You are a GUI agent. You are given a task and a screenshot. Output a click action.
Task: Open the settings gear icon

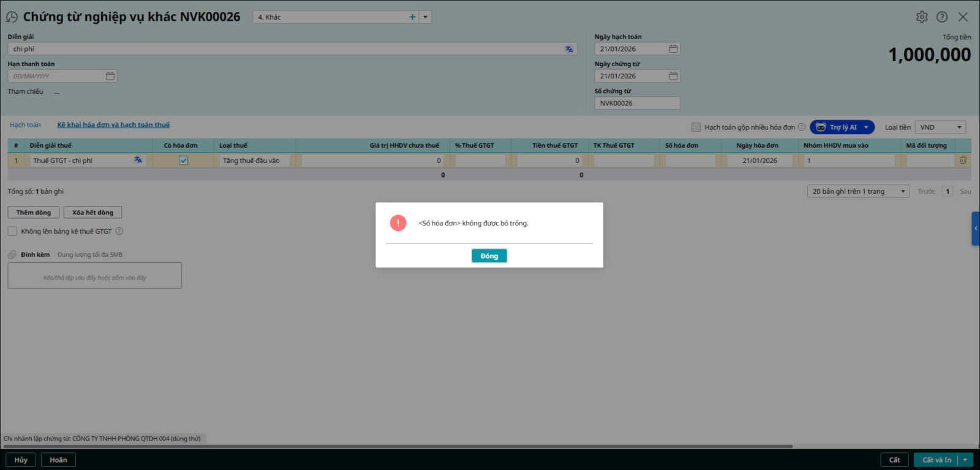(922, 17)
